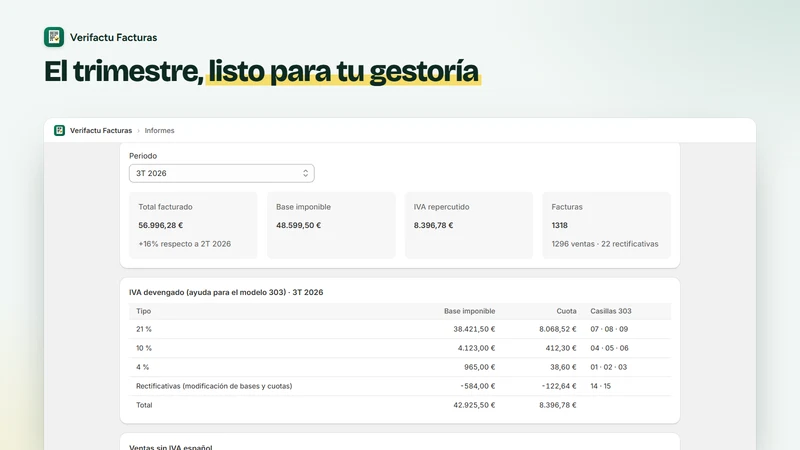Click the IVA repercutido value 8.396,78 € in the card

pos(433,225)
